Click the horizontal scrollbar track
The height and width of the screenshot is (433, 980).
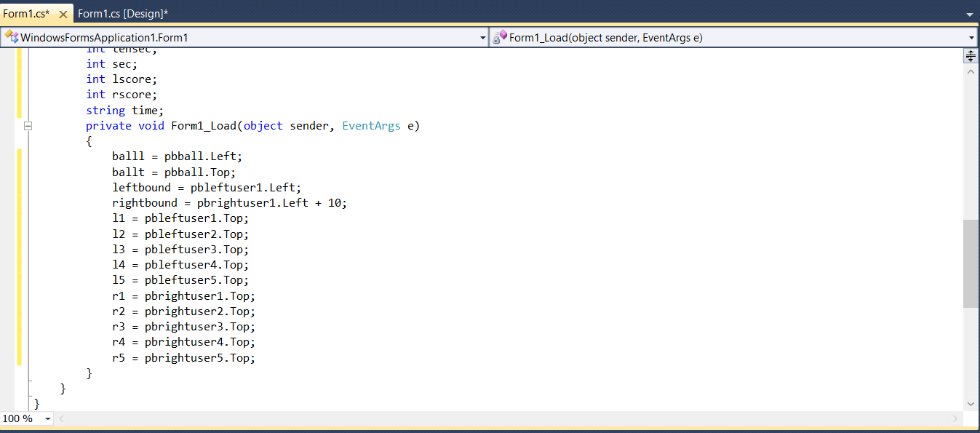click(509, 419)
